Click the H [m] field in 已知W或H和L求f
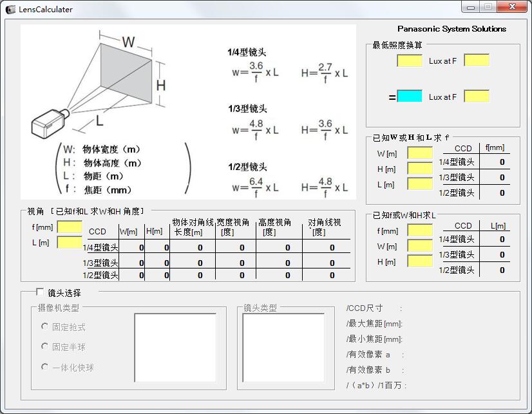The height and width of the screenshot is (414, 532). 420,169
